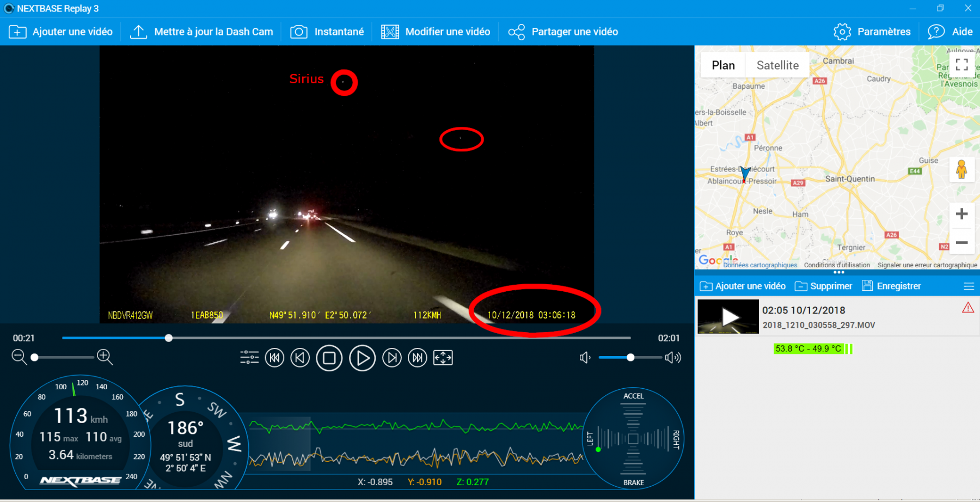Click the total duration 02:01 label
The width and height of the screenshot is (980, 502).
[x=669, y=338]
